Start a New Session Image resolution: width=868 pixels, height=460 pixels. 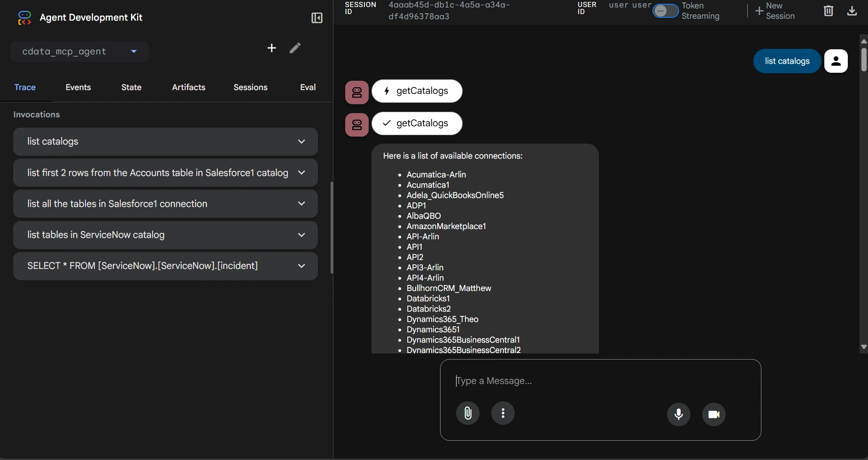[775, 11]
